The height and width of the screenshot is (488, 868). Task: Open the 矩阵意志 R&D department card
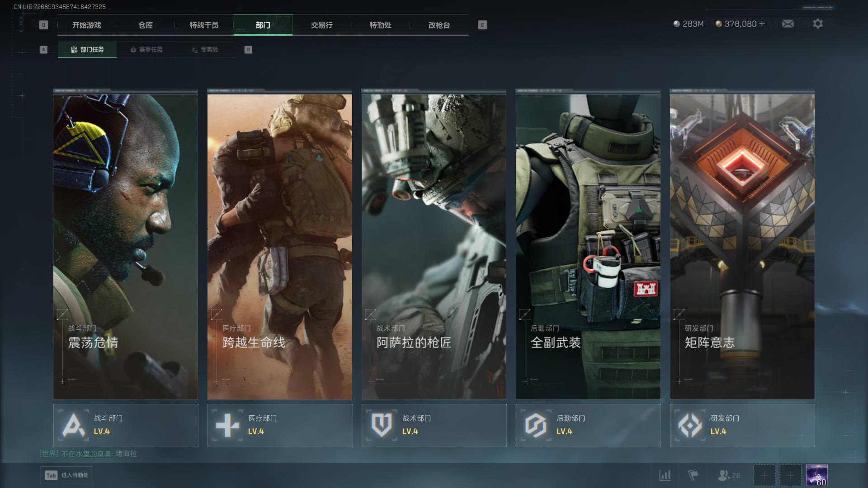pyautogui.click(x=742, y=246)
